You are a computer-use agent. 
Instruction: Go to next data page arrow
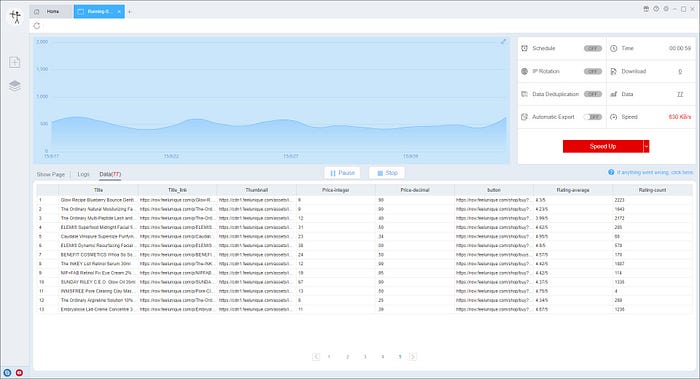pyautogui.click(x=413, y=357)
